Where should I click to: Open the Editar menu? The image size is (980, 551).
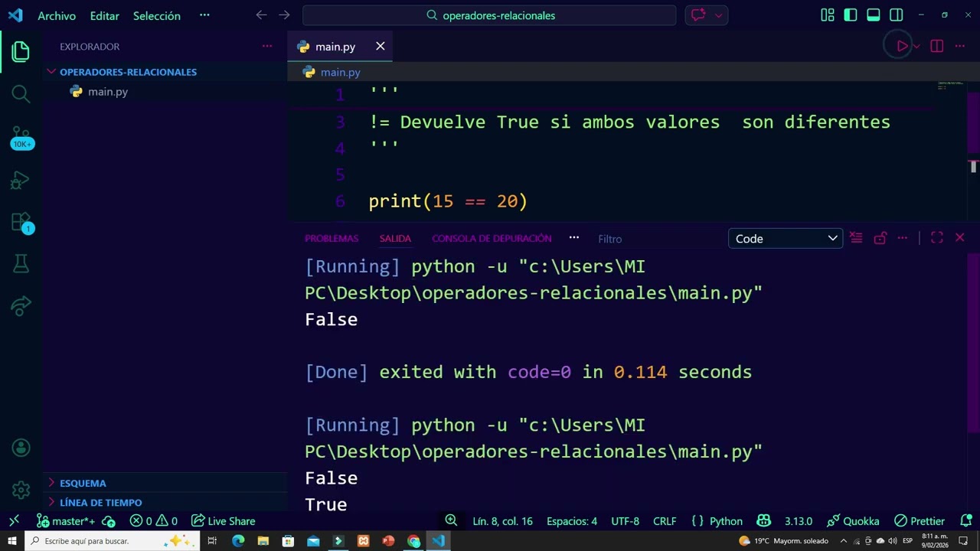click(x=104, y=15)
